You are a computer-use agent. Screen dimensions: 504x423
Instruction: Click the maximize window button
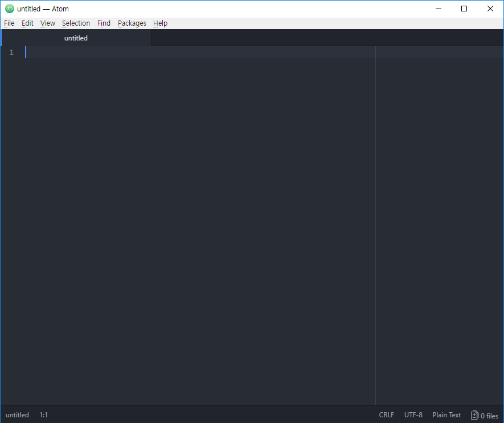(464, 9)
